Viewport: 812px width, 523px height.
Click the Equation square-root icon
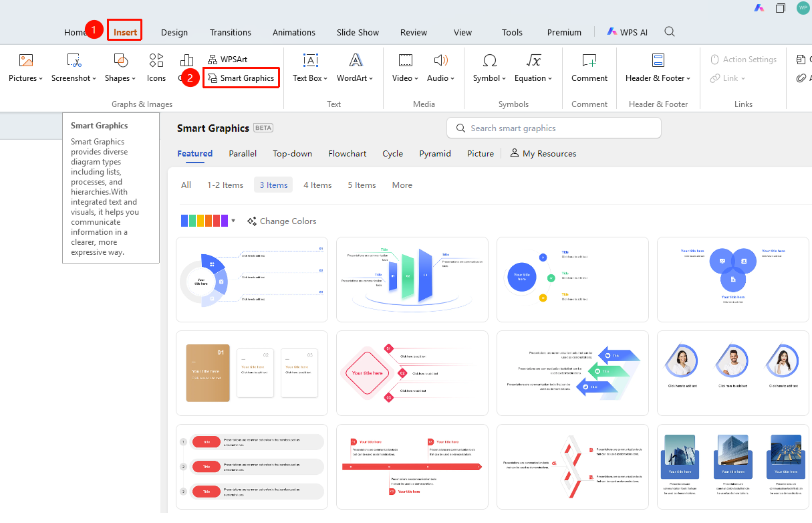click(x=533, y=61)
